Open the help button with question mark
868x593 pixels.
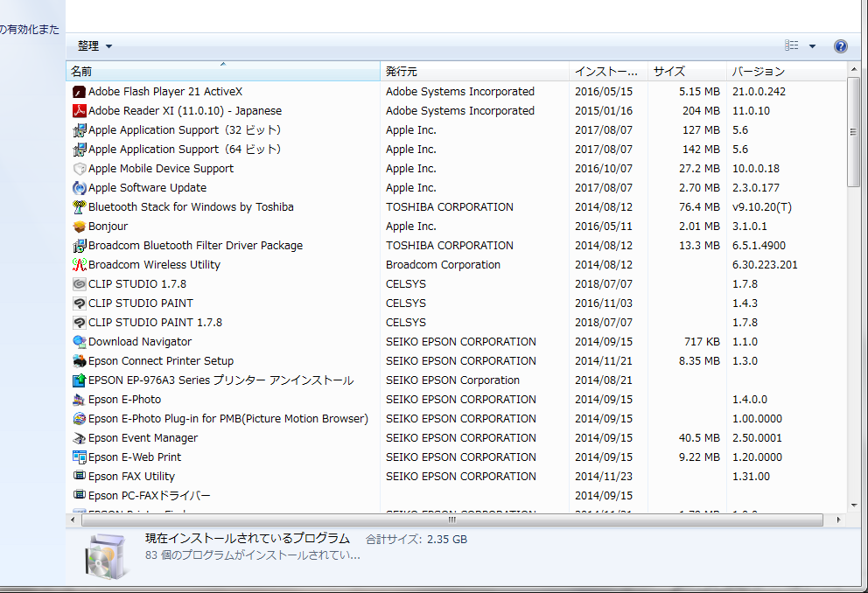[x=840, y=46]
